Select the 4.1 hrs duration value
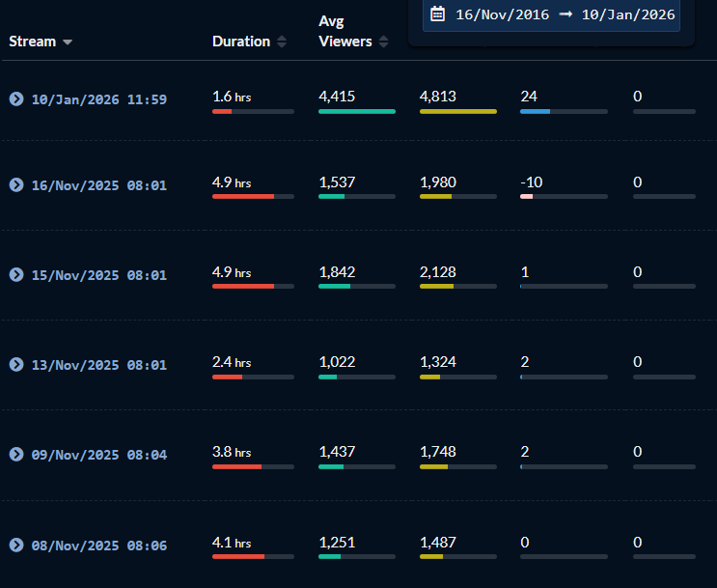The width and height of the screenshot is (717, 588). pyautogui.click(x=232, y=543)
